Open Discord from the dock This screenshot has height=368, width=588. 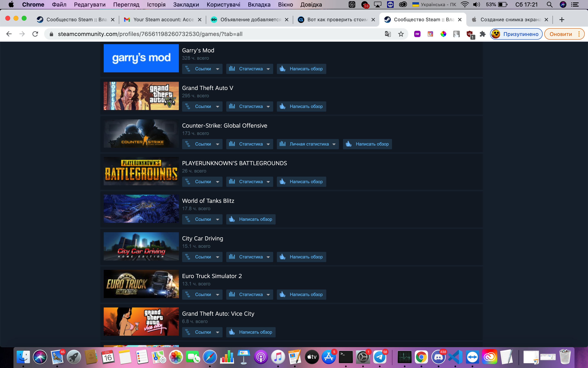[x=438, y=357]
